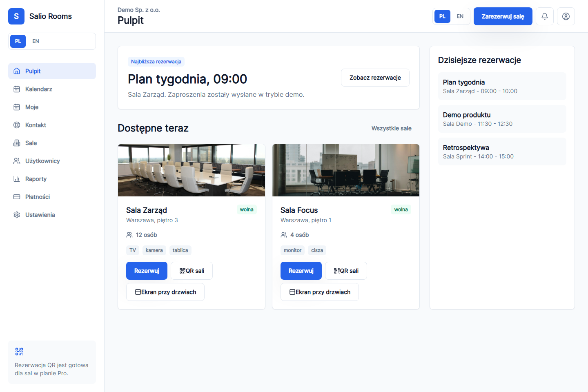Click the QR icon in Pro promo box
Screen dimensions: 588x392
(x=19, y=352)
